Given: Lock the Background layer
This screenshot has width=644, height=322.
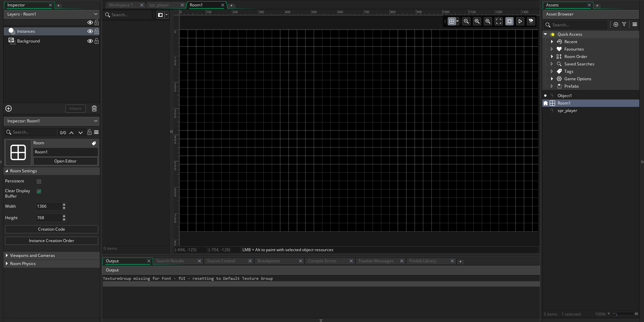Looking at the screenshot, I should click(x=97, y=41).
